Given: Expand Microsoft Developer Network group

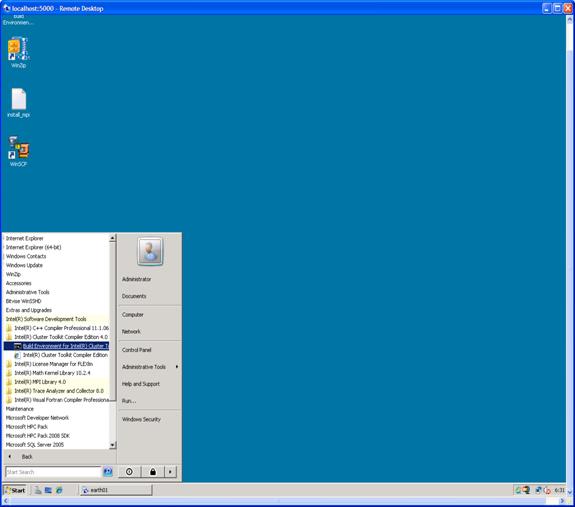Looking at the screenshot, I should [x=37, y=418].
